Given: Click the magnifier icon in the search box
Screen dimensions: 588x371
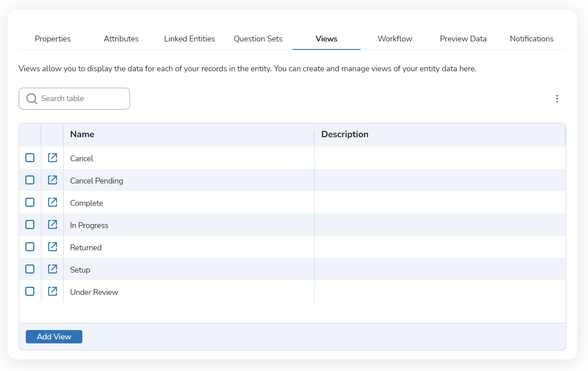Looking at the screenshot, I should coord(32,98).
